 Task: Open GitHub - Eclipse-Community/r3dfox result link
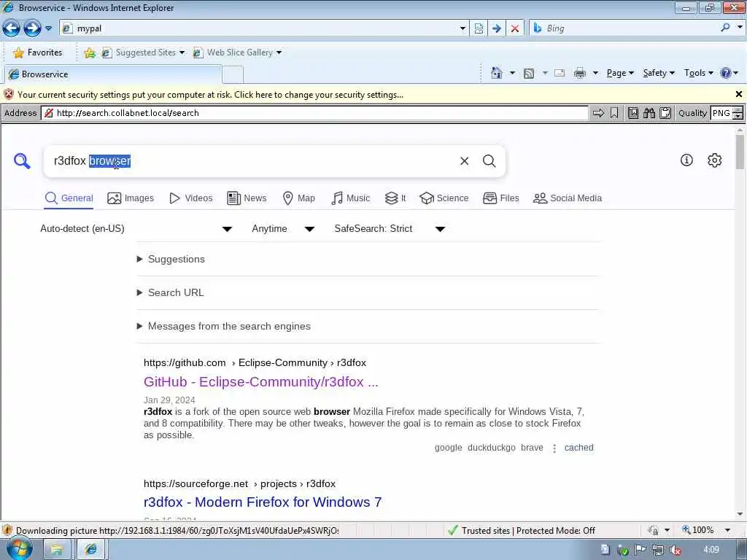pos(260,382)
